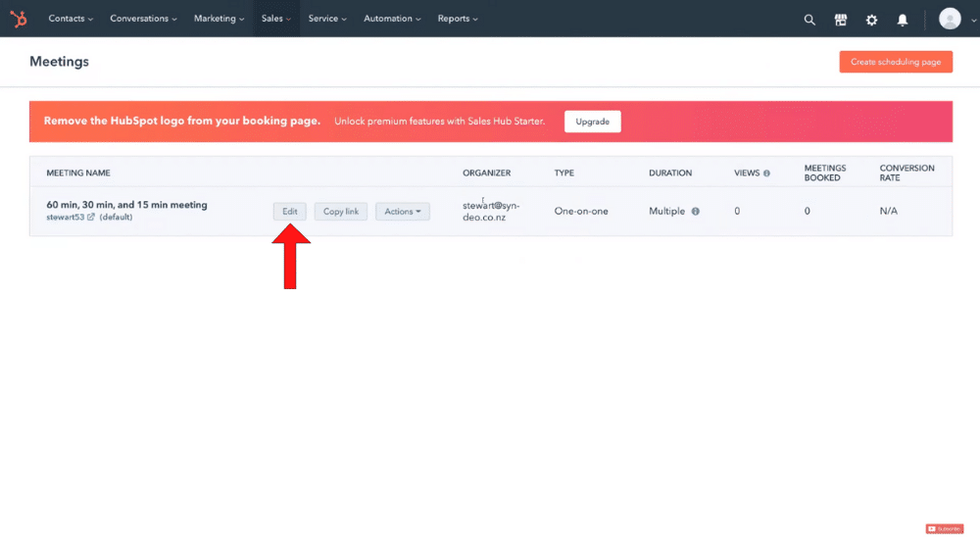This screenshot has height=545, width=980.
Task: Click the (default) label under the meeting name
Action: coord(116,217)
